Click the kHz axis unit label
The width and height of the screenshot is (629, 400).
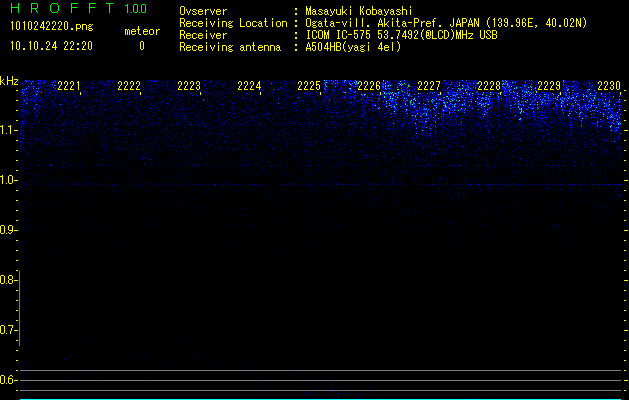pos(9,81)
